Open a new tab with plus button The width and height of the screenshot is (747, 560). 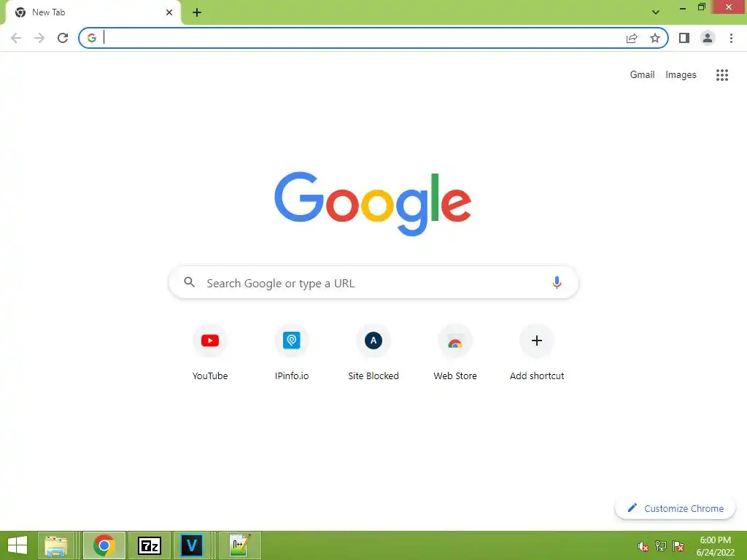[x=197, y=13]
